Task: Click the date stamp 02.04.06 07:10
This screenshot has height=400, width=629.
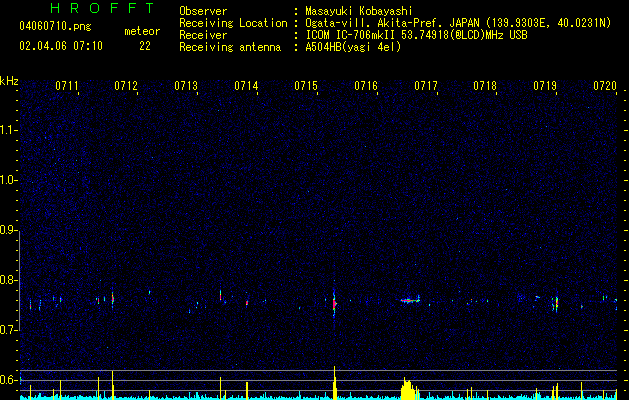Action: [x=61, y=46]
